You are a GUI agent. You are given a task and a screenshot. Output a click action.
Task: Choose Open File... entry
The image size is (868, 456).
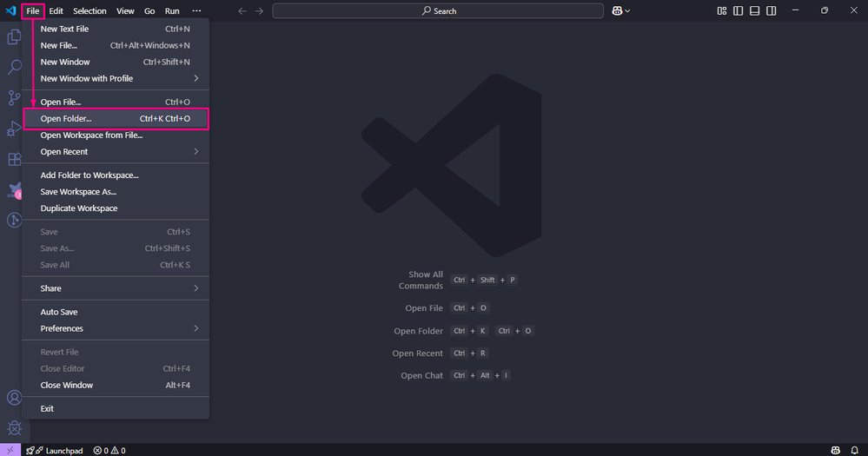pos(116,102)
